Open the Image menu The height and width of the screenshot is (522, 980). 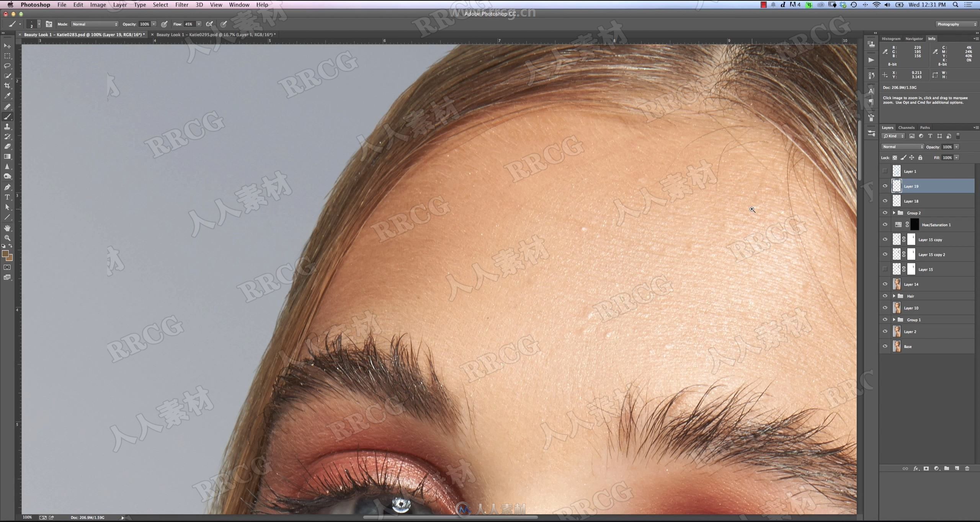point(98,5)
